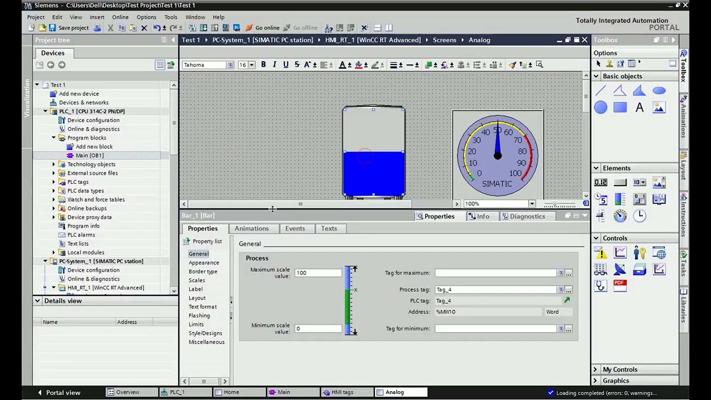Collapse the Basic objects section

(597, 76)
